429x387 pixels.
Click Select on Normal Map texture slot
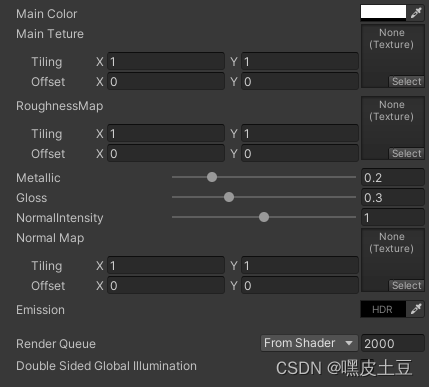(x=406, y=285)
